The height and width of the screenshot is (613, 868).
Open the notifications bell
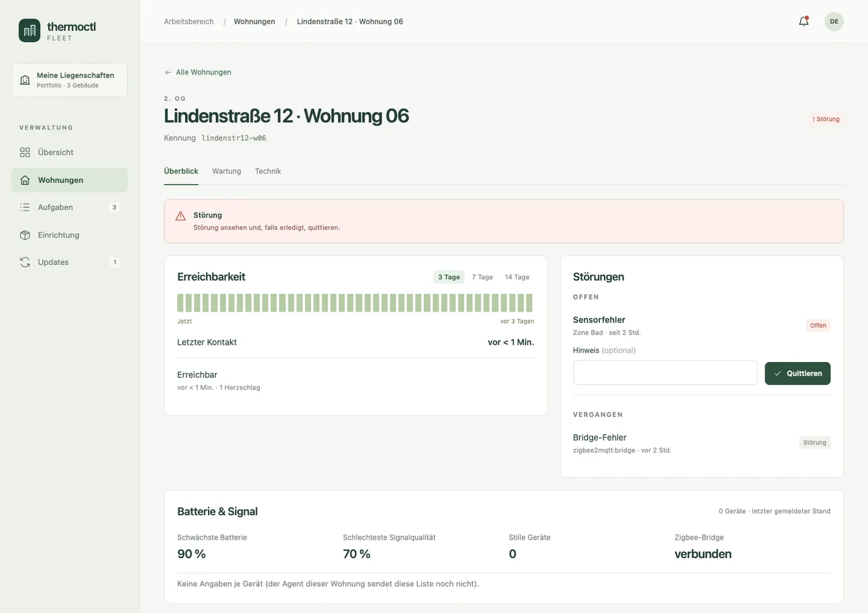tap(804, 22)
